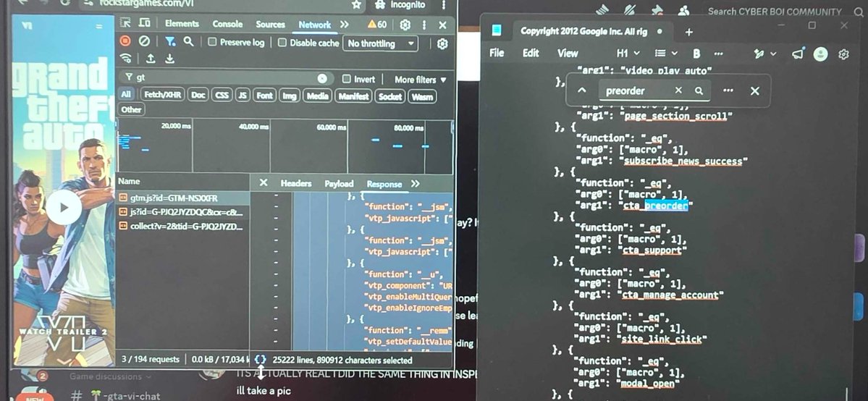Click into the network filter 'gt' field
This screenshot has height=401, width=868.
pos(226,79)
